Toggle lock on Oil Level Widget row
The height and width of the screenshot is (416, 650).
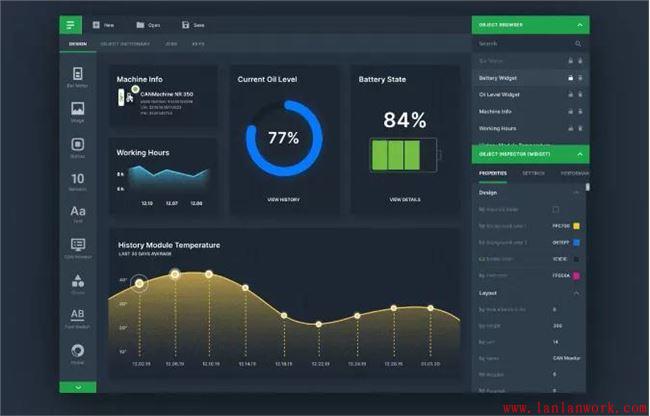571,94
